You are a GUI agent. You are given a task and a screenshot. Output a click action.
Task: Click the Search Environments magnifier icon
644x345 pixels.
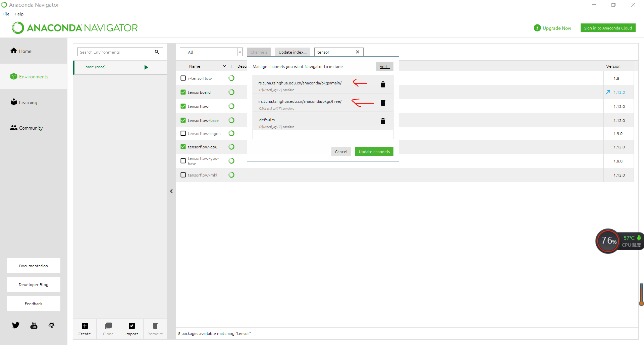pyautogui.click(x=157, y=52)
